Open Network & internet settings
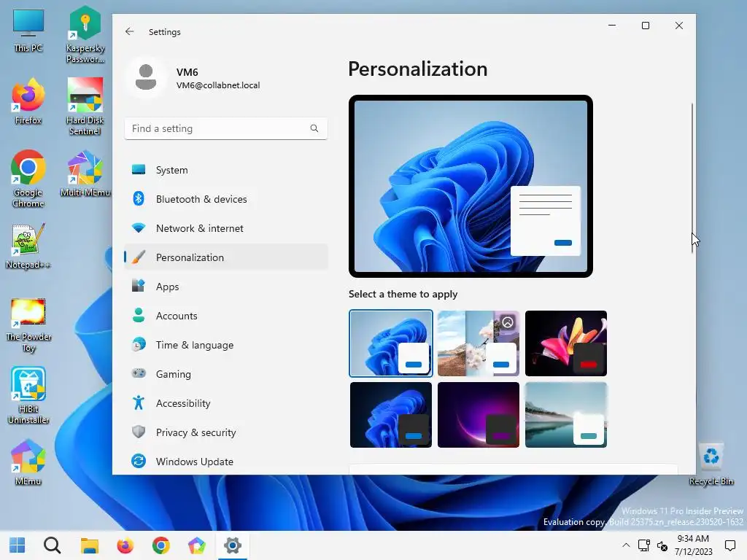Viewport: 747px width, 560px height. click(x=226, y=228)
